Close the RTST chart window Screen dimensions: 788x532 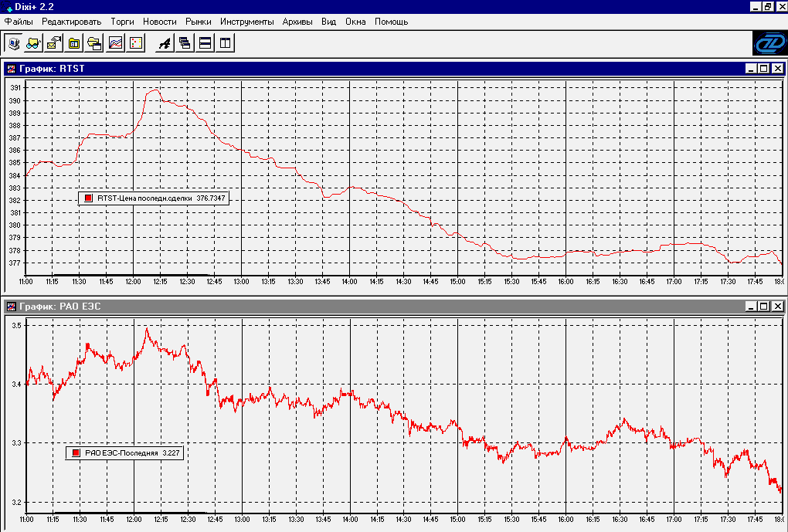tap(777, 69)
